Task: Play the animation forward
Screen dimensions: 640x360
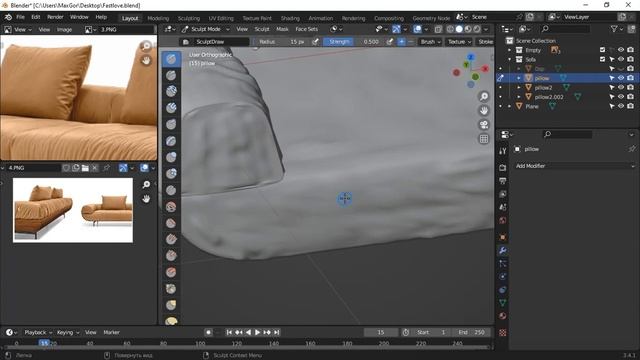Action: click(x=258, y=332)
